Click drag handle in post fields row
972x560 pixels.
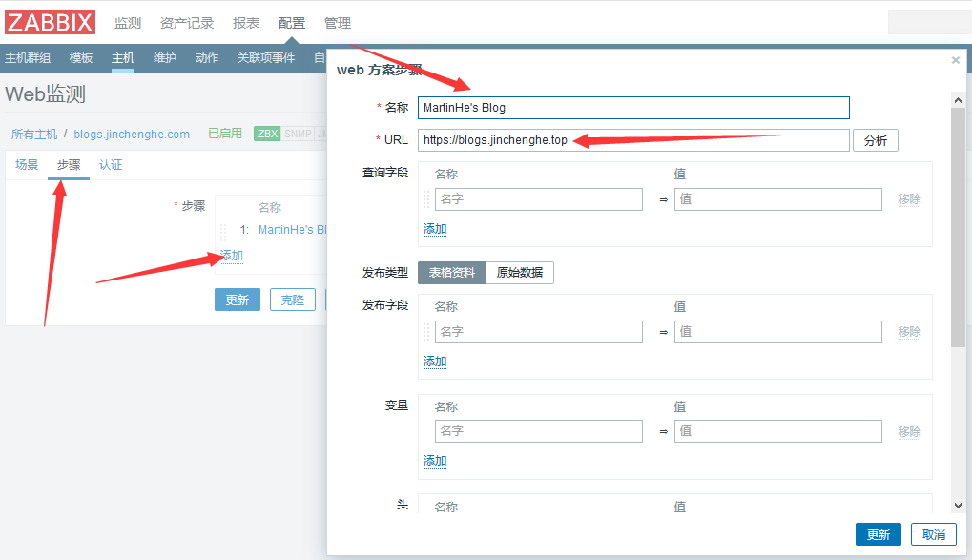coord(426,332)
